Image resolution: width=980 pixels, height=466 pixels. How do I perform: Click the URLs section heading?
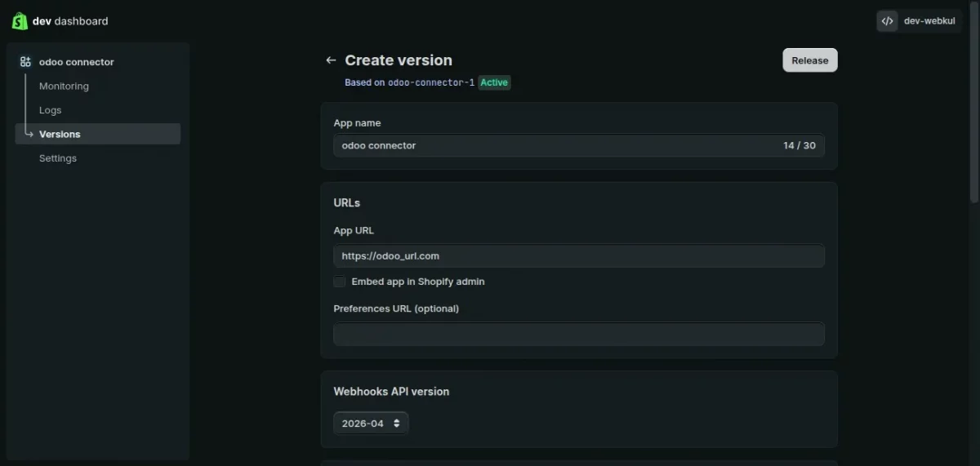[x=347, y=202]
